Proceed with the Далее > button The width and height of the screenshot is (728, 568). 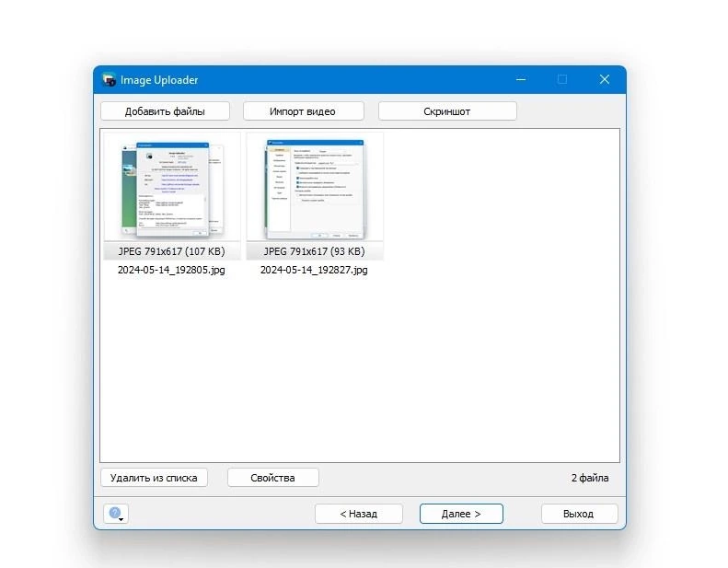(461, 514)
